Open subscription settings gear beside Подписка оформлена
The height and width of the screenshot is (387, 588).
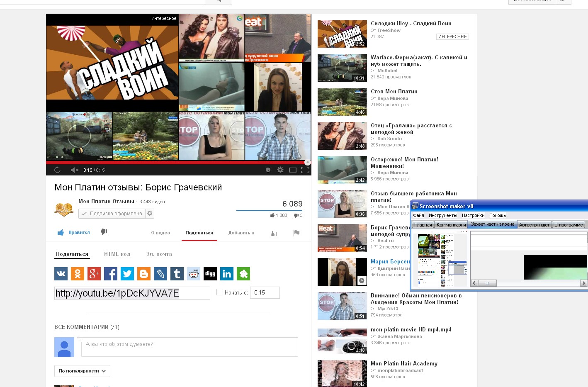coord(150,214)
